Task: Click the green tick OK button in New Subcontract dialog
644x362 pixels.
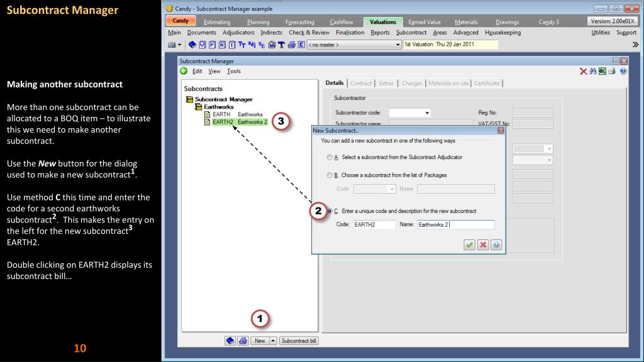Action: coord(469,245)
